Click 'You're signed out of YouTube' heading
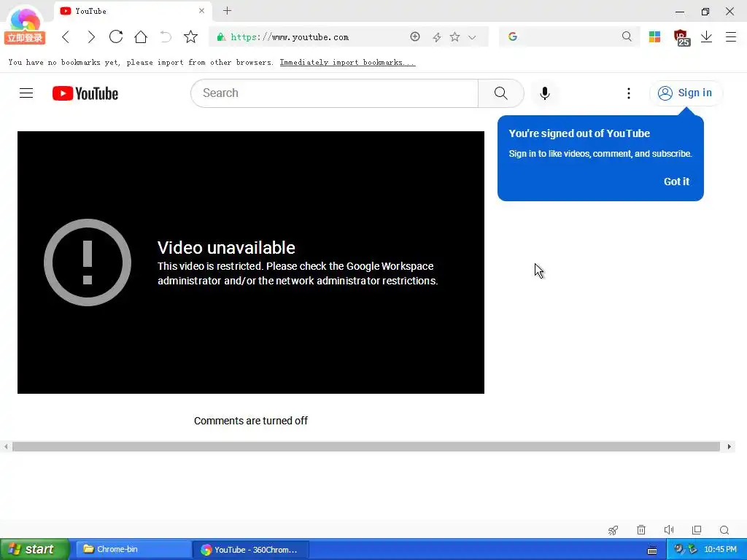 coord(579,134)
